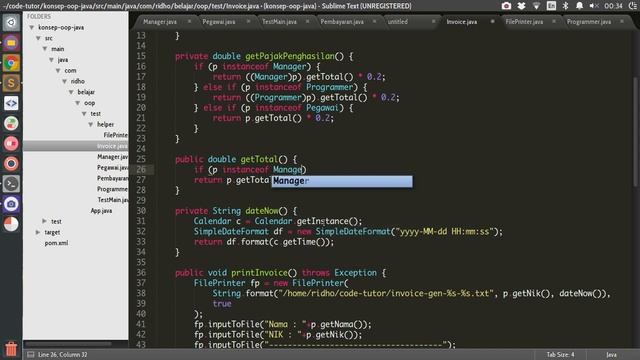Change the Java syntax in status bar
The width and height of the screenshot is (640, 360).
[x=611, y=354]
